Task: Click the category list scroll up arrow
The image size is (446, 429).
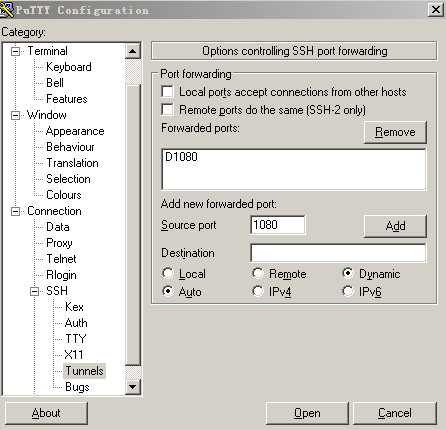Action: [x=133, y=51]
